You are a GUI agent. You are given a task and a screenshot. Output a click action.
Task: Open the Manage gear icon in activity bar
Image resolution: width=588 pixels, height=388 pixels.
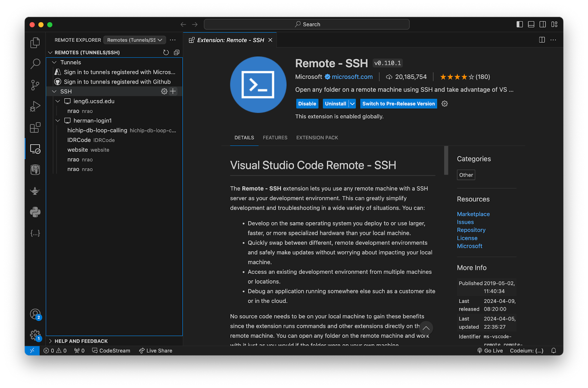[x=35, y=335]
